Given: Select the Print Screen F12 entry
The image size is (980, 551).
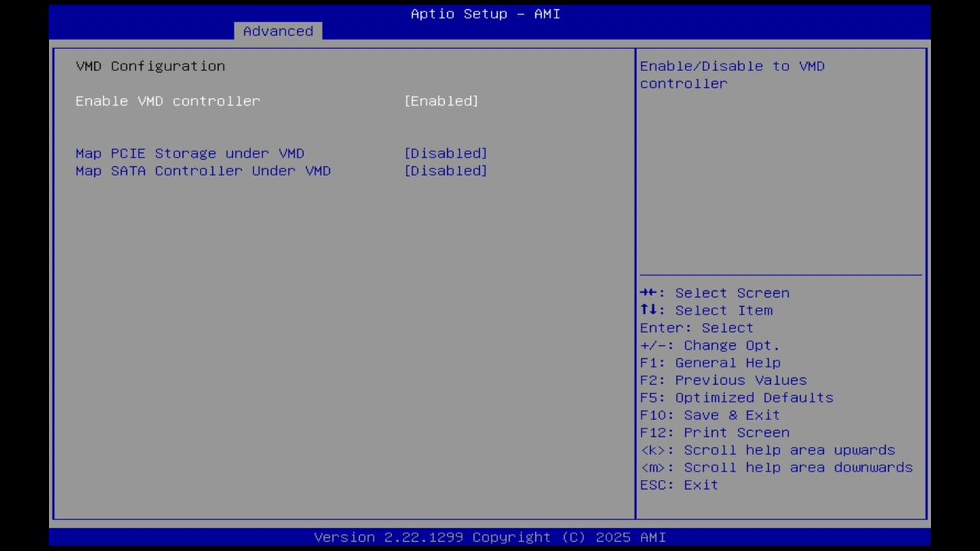Looking at the screenshot, I should [714, 432].
